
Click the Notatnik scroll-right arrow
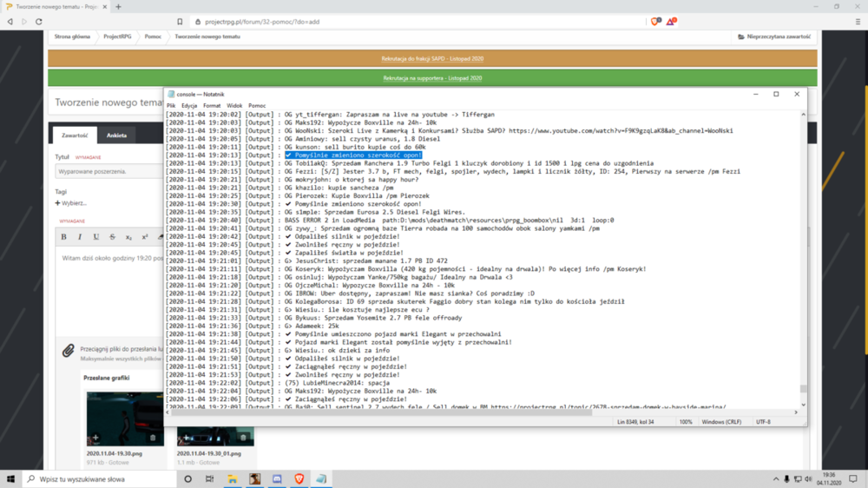796,412
